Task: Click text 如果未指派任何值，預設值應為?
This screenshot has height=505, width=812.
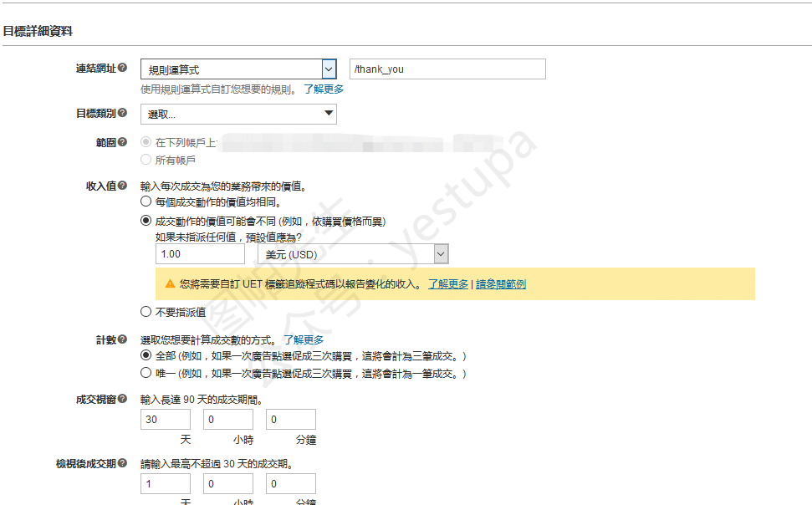Action: tap(228, 237)
